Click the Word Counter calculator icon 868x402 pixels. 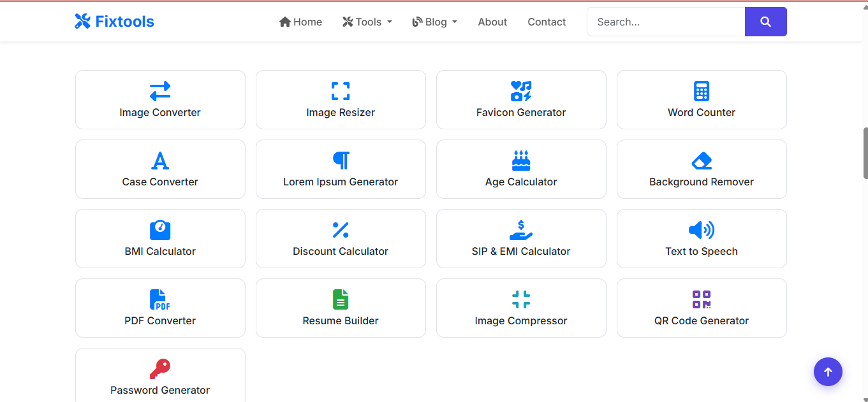[x=702, y=91]
